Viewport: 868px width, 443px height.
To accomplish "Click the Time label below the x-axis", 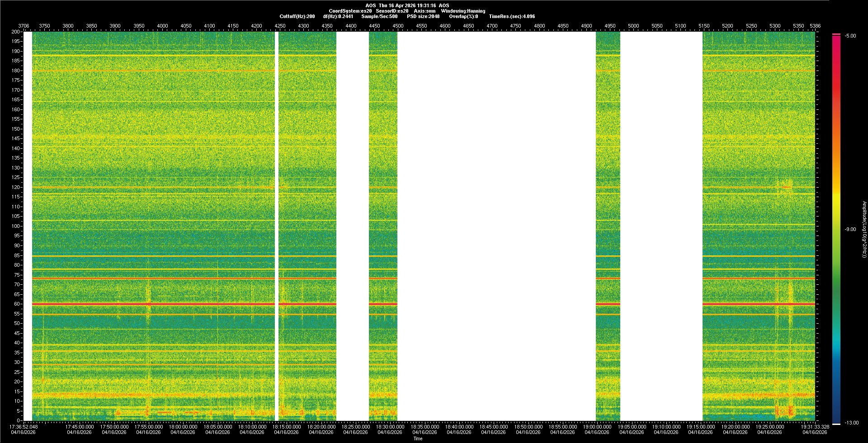I will 418,438.
